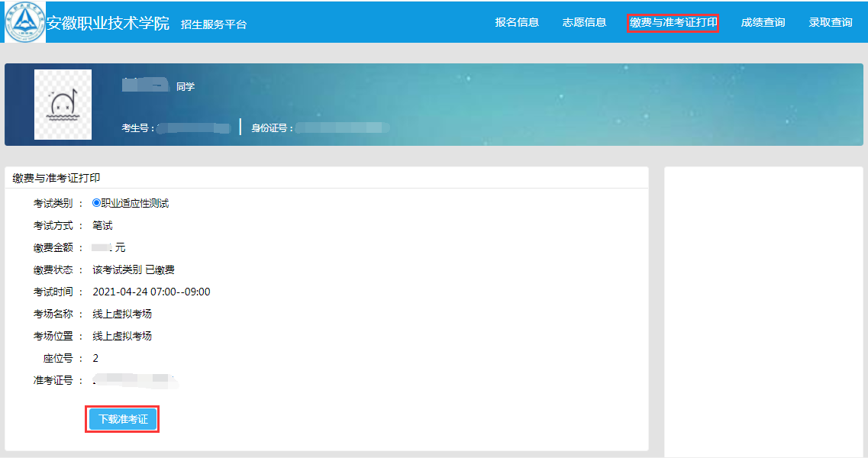The width and height of the screenshot is (868, 458).
Task: Click the 考场名称 value 线上虚拟考场
Action: [122, 314]
